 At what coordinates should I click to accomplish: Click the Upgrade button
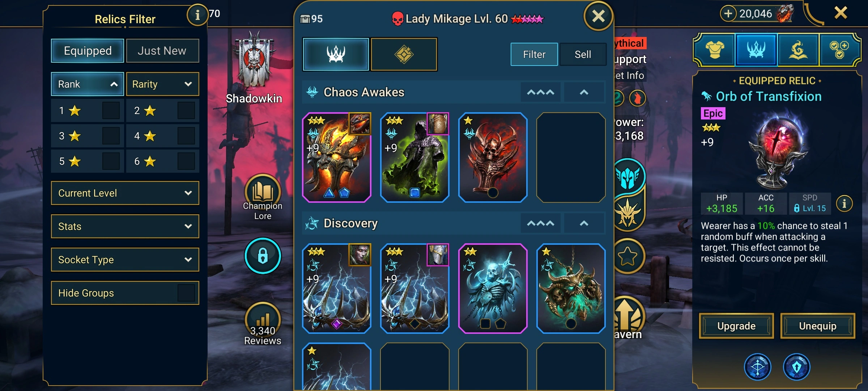736,326
